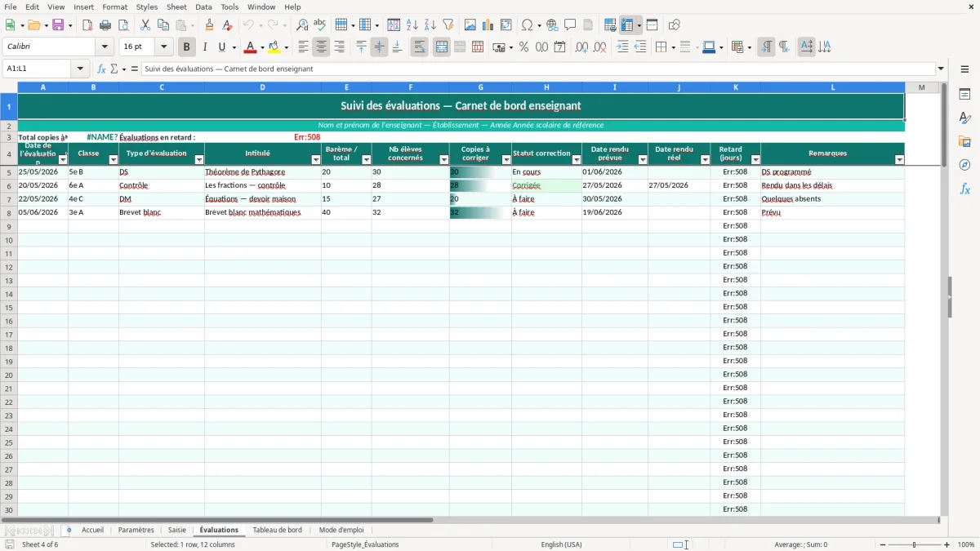Viewport: 980px width, 551px height.
Task: Toggle wrap text
Action: [419, 47]
